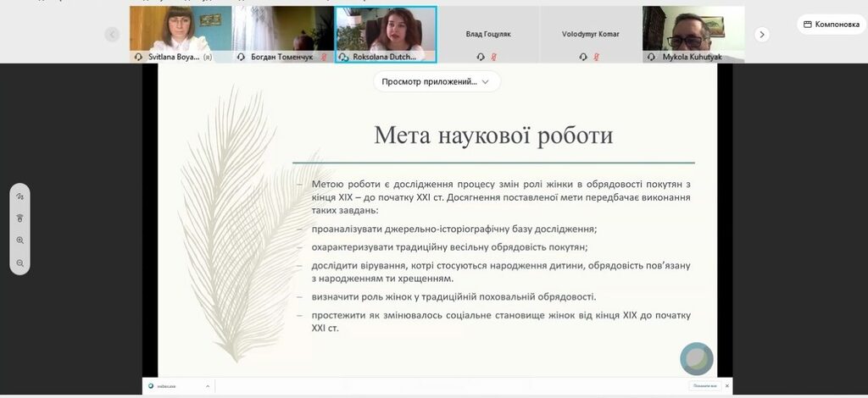Click the webex.exe download file icon

[x=151, y=386]
